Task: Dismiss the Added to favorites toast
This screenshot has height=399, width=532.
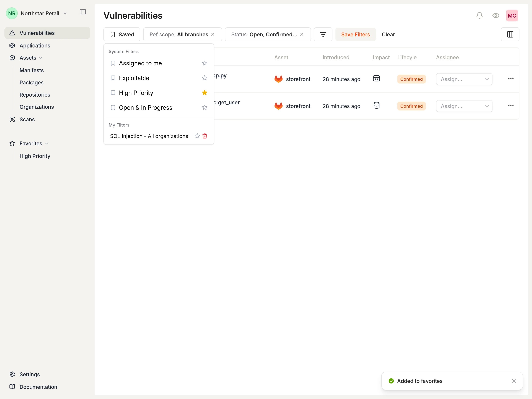Action: pyautogui.click(x=514, y=381)
